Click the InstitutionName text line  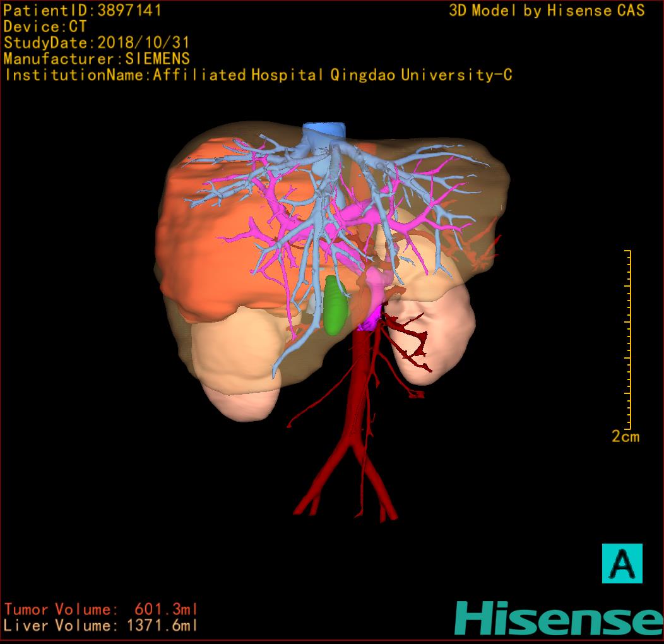click(x=258, y=75)
